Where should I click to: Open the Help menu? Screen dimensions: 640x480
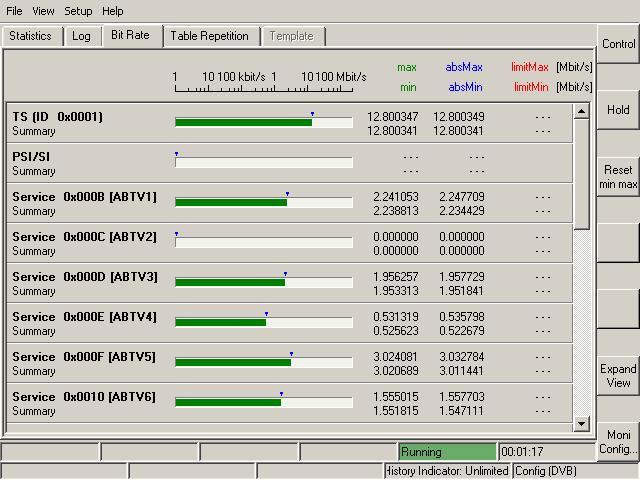[x=113, y=11]
